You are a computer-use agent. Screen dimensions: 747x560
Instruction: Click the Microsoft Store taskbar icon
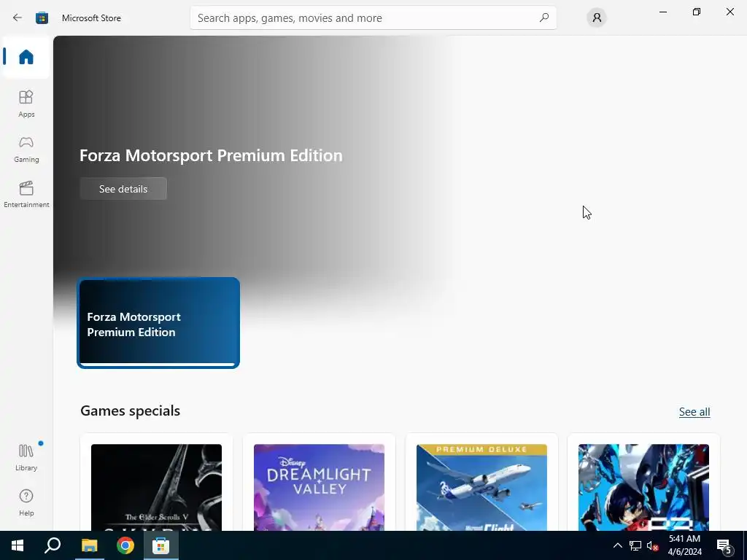[x=161, y=545]
